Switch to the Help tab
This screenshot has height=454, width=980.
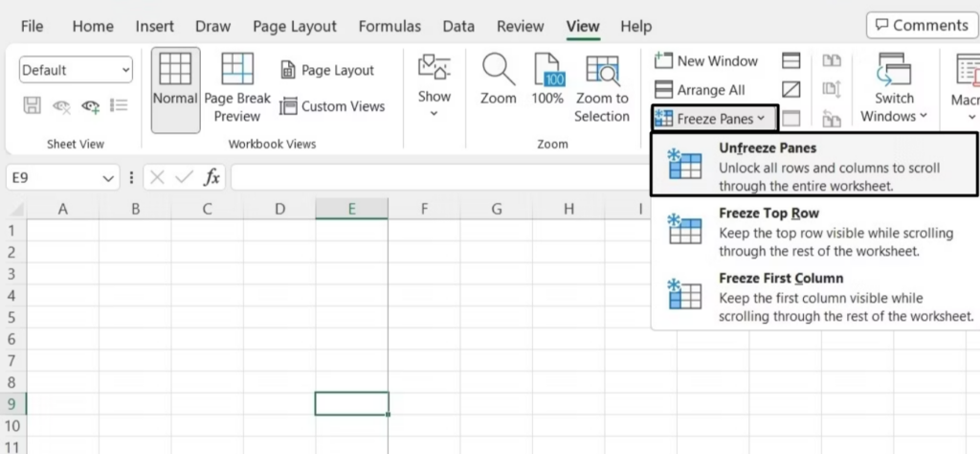(x=635, y=26)
